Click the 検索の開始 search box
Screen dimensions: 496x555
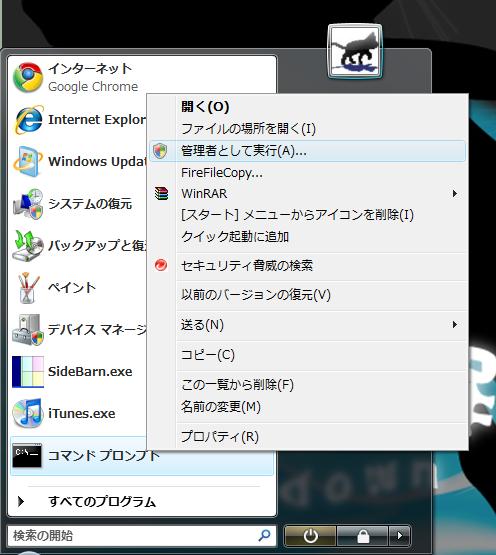pos(142,535)
